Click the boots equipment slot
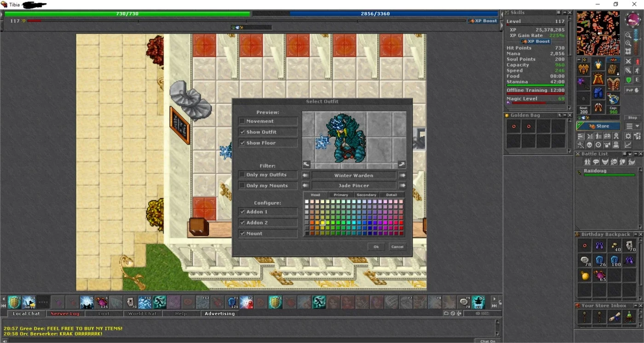This screenshot has width=644, height=343. (x=598, y=108)
